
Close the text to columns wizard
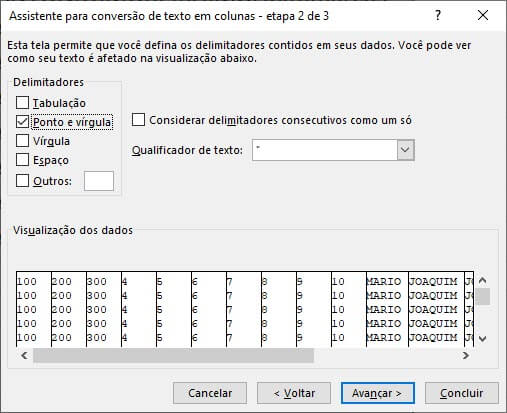(483, 15)
